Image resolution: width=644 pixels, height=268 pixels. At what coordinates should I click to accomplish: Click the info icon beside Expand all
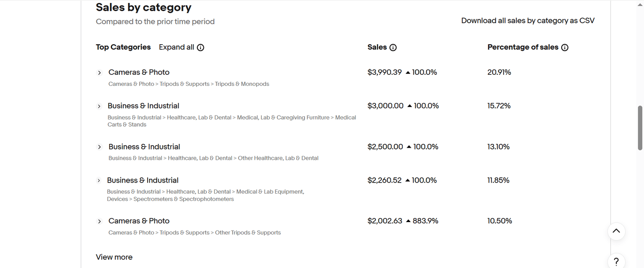pyautogui.click(x=200, y=48)
